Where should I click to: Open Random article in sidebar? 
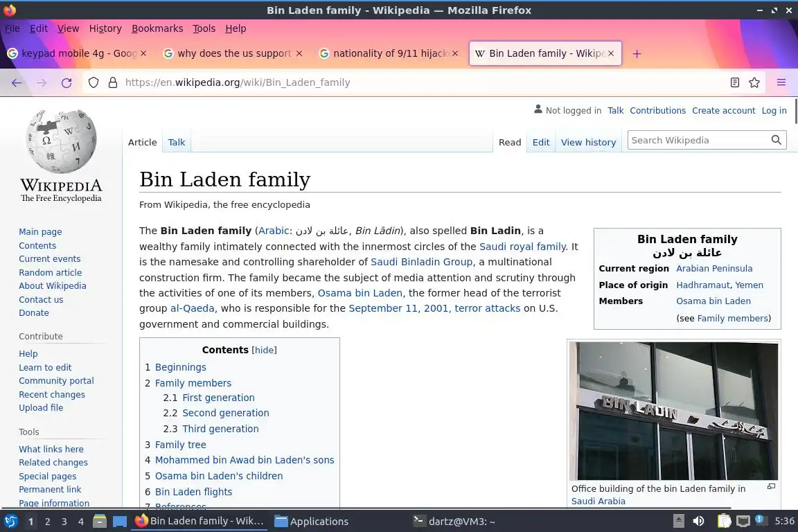(x=51, y=272)
